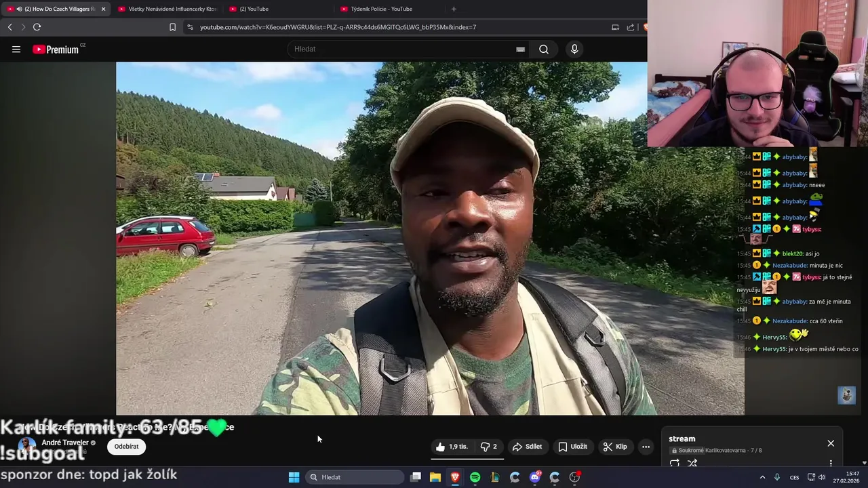The width and height of the screenshot is (868, 488).
Task: Click chat message 'Nezakabude: minuta je nic'
Action: coord(790,265)
